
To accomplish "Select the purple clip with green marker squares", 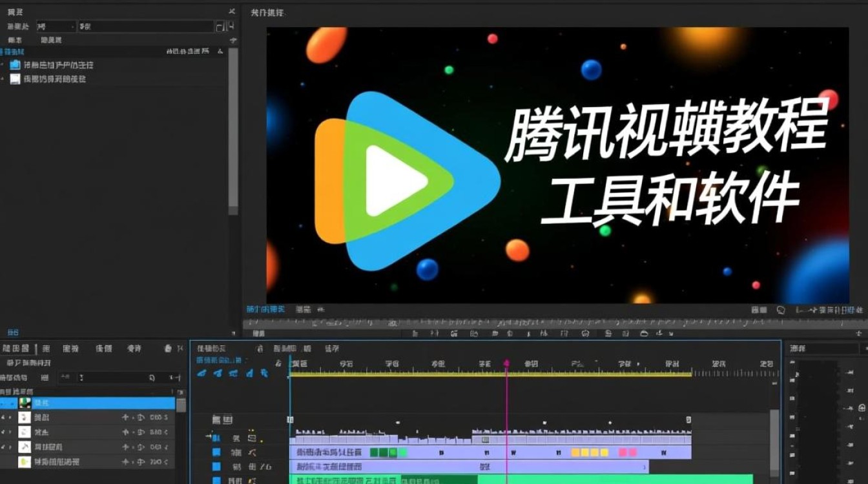I will point(491,452).
